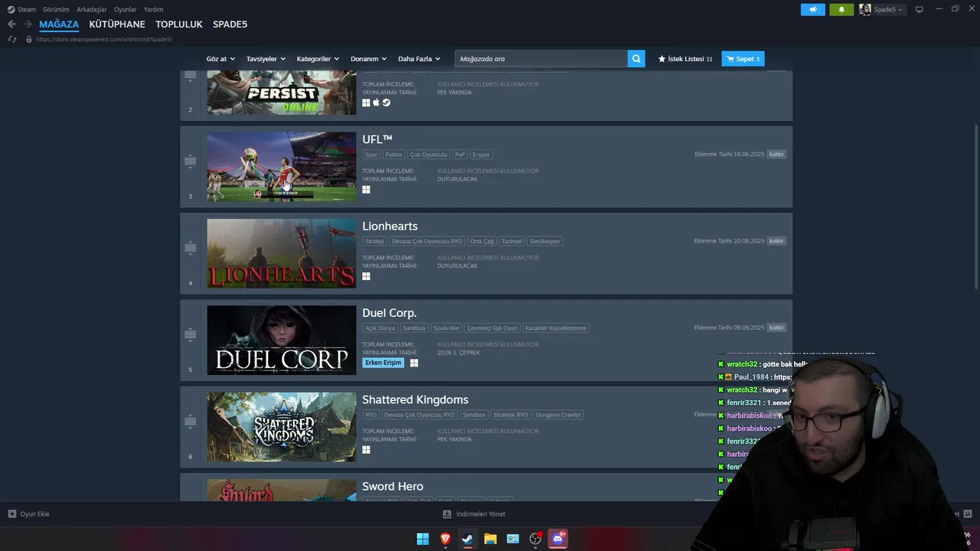Click Apple platform icon under Persist Online
Screen dimensions: 980x551
point(376,103)
